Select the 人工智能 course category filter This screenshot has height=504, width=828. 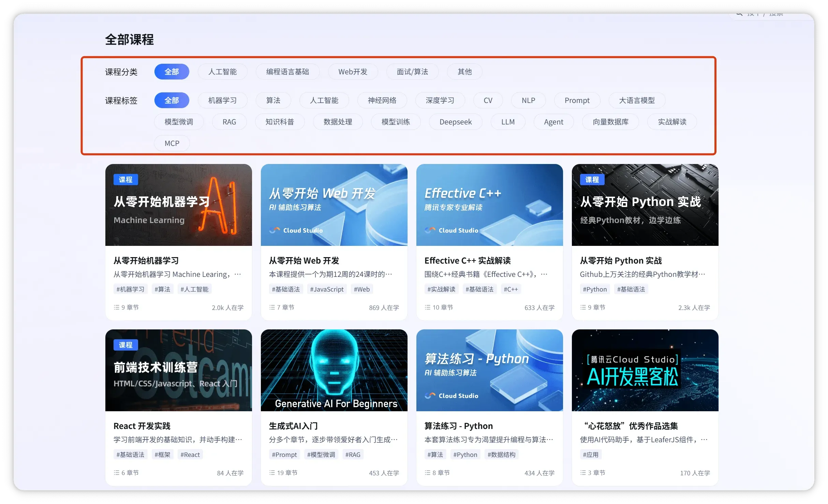[x=222, y=72]
